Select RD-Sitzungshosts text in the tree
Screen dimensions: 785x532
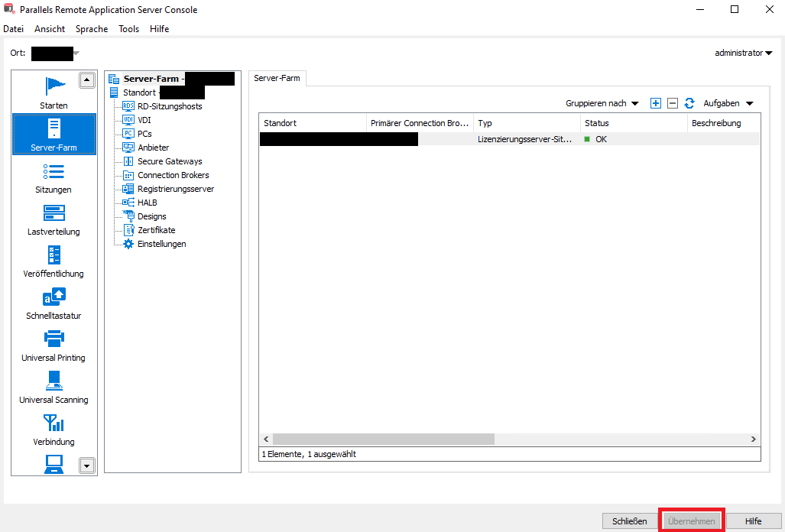pos(170,106)
